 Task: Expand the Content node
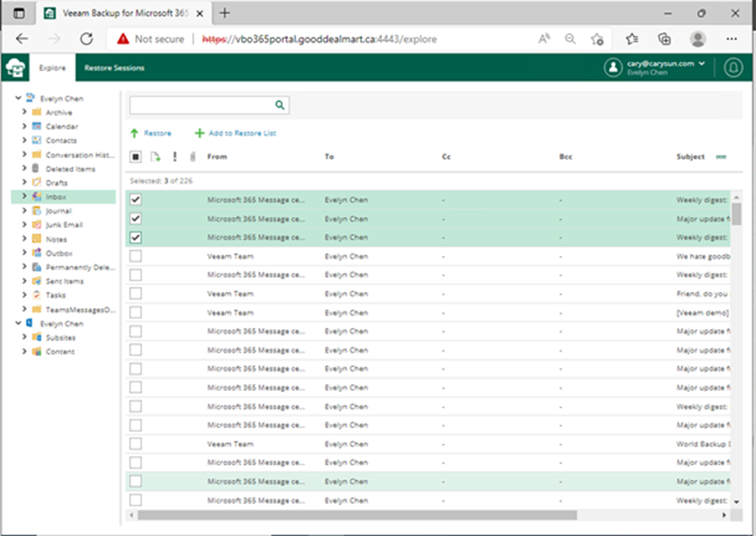coord(24,351)
